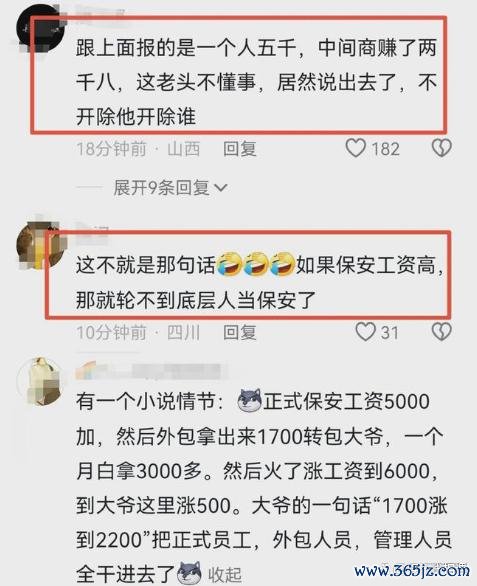Reply to the 山西 comment

[x=240, y=148]
